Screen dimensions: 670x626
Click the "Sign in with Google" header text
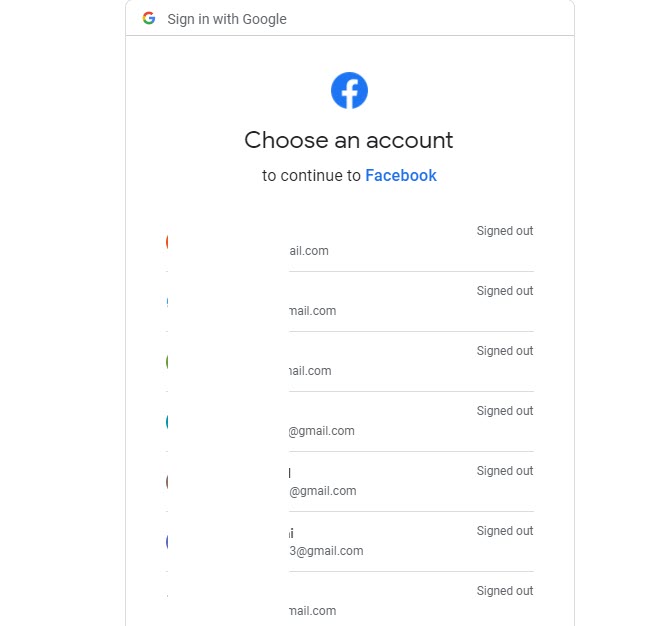[x=227, y=19]
